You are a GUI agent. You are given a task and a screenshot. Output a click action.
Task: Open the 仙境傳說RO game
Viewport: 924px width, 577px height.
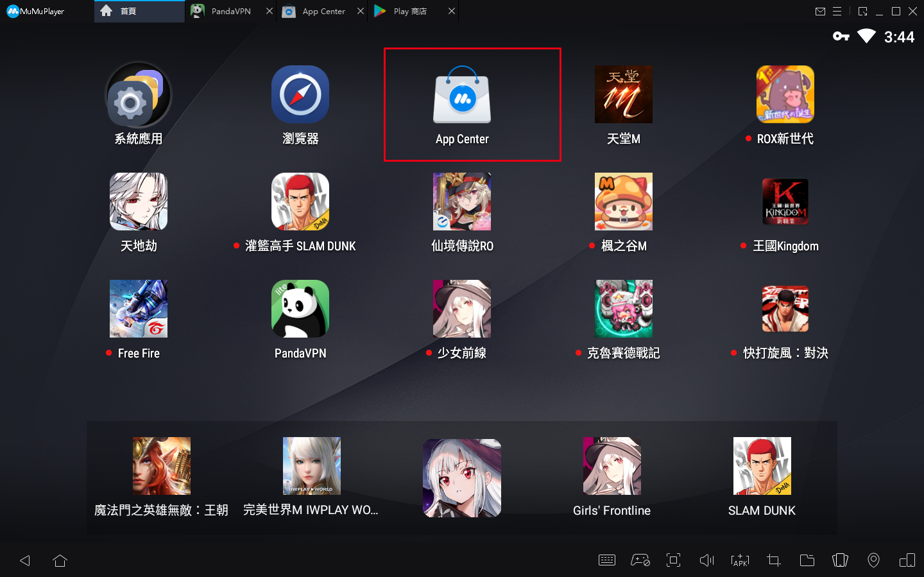click(462, 202)
